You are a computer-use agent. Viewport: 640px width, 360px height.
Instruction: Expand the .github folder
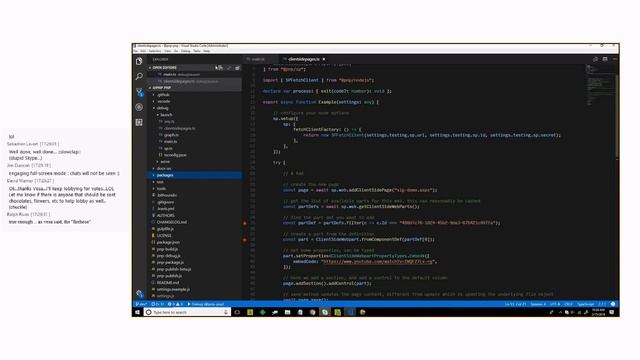[x=162, y=95]
